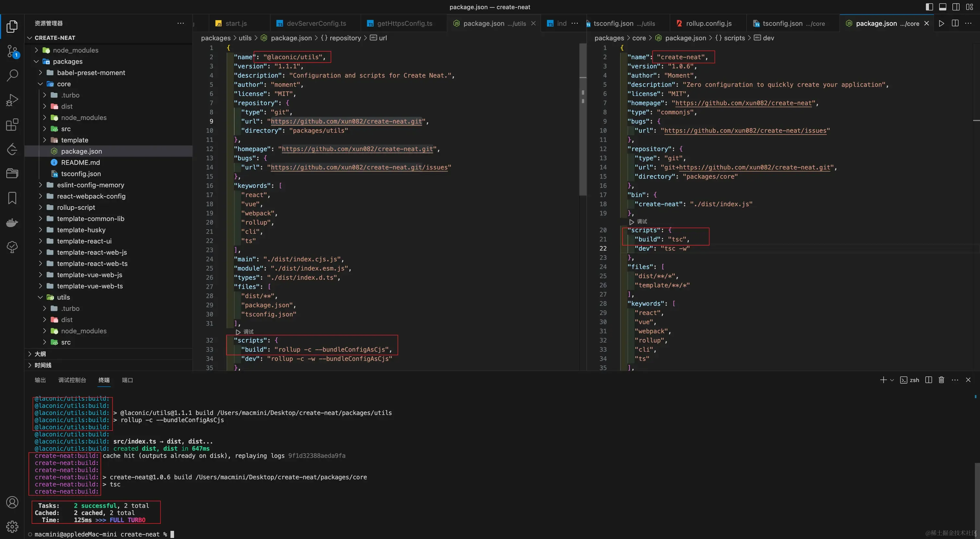Open the Manage settings gear icon
Viewport: 980px width, 539px height.
click(12, 527)
